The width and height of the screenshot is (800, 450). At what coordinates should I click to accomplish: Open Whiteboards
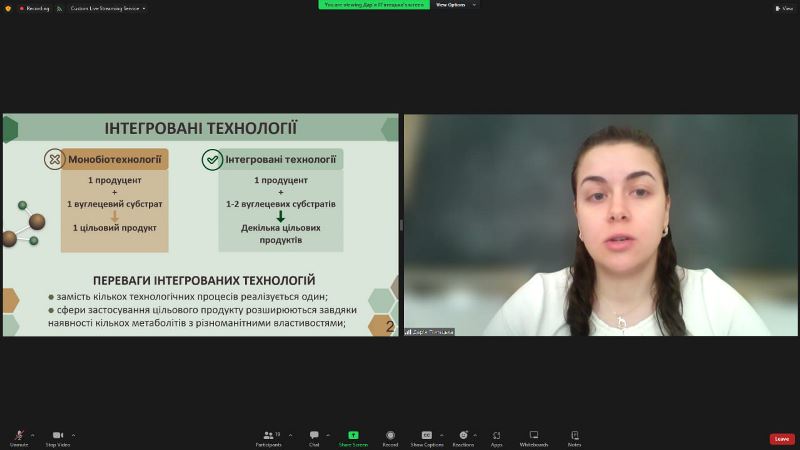tap(534, 438)
